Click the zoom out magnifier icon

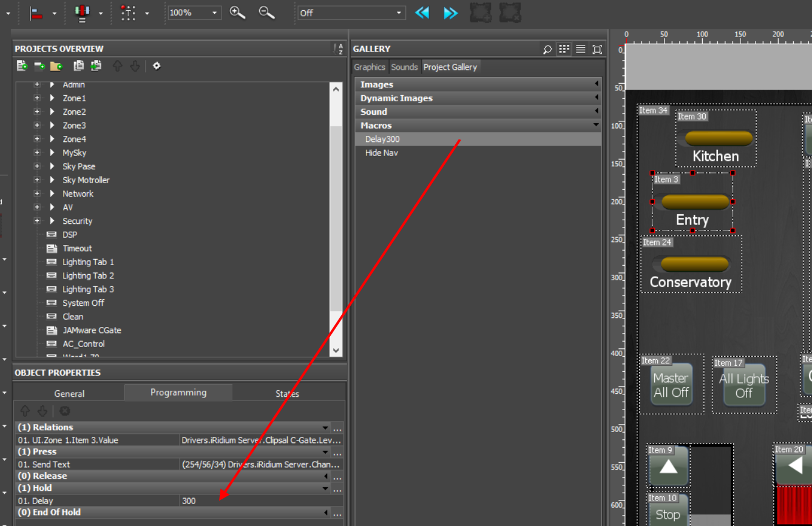266,13
